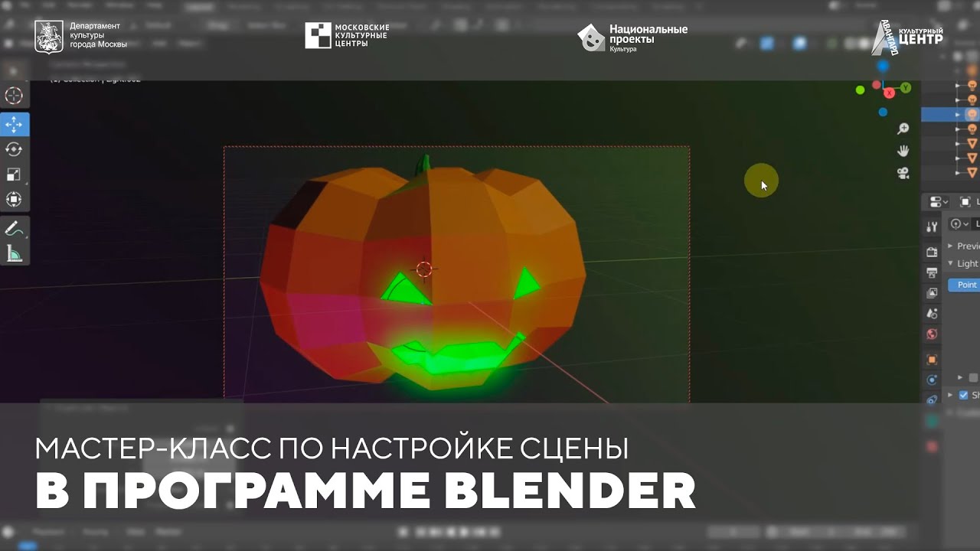
Task: Open the properties editor type dropdown
Action: click(x=939, y=202)
